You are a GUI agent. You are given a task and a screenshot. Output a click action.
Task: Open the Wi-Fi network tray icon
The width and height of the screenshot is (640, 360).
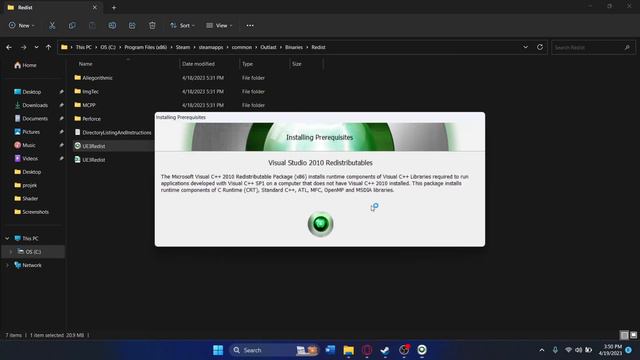pyautogui.click(x=568, y=350)
